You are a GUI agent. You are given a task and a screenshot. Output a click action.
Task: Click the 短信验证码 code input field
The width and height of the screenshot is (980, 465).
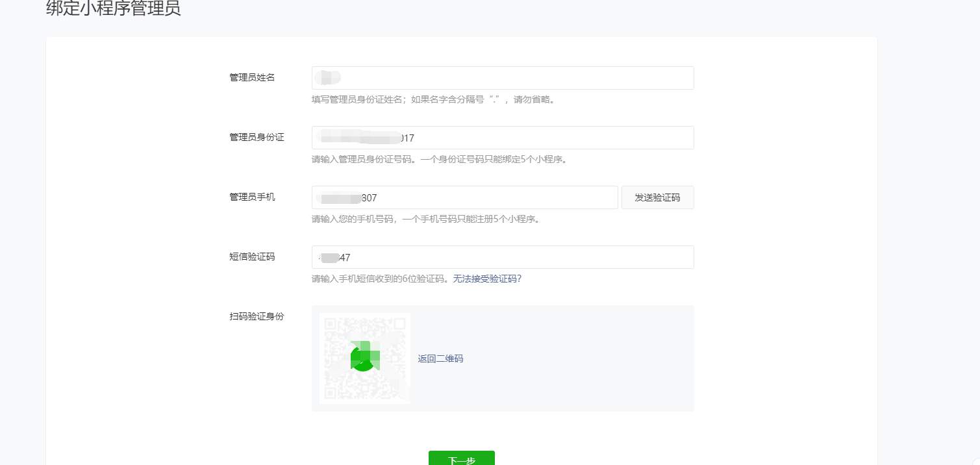pyautogui.click(x=503, y=257)
